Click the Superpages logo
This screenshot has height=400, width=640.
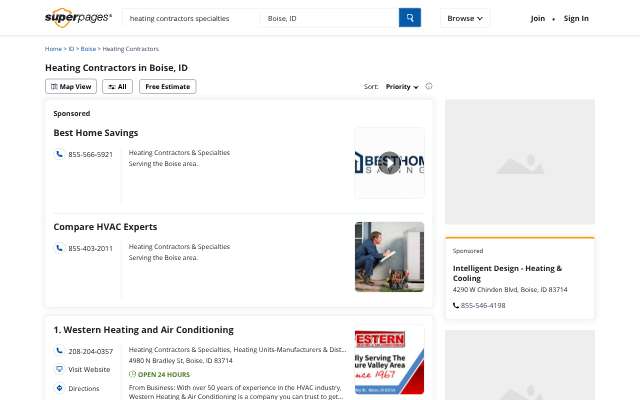[78, 18]
